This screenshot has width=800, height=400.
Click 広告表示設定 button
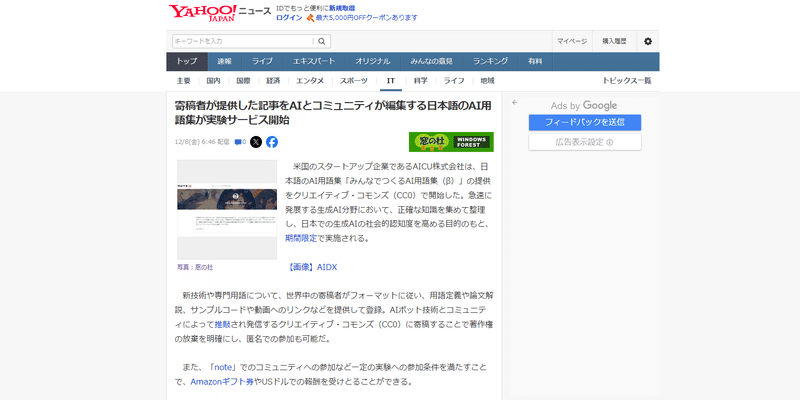click(x=585, y=142)
